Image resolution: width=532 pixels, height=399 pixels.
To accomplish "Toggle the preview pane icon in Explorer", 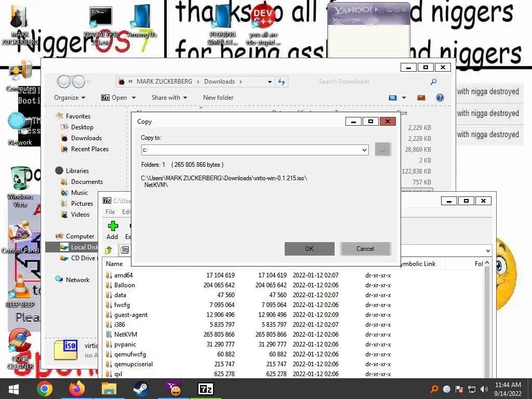I will (421, 98).
